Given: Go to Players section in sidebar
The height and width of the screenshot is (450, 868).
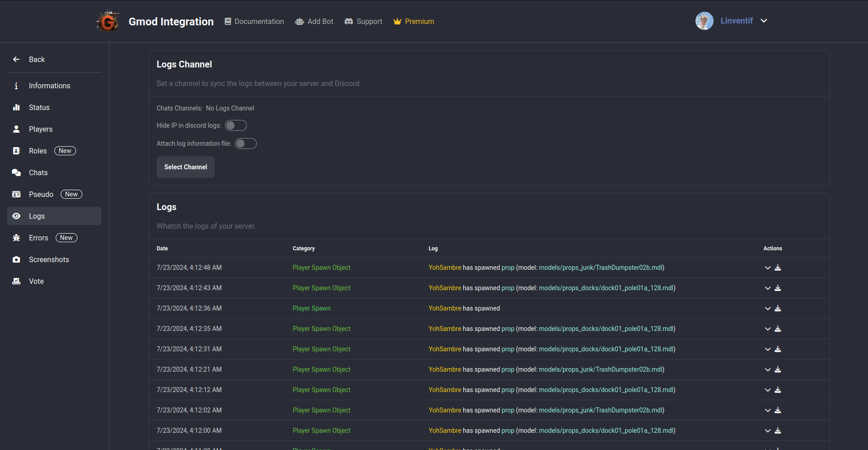Looking at the screenshot, I should pos(40,129).
